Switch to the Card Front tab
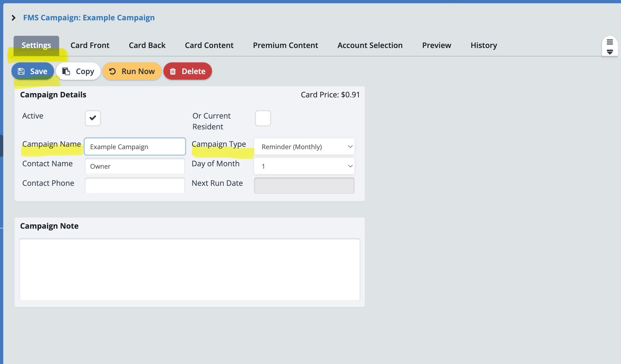This screenshot has height=364, width=621. pos(90,45)
